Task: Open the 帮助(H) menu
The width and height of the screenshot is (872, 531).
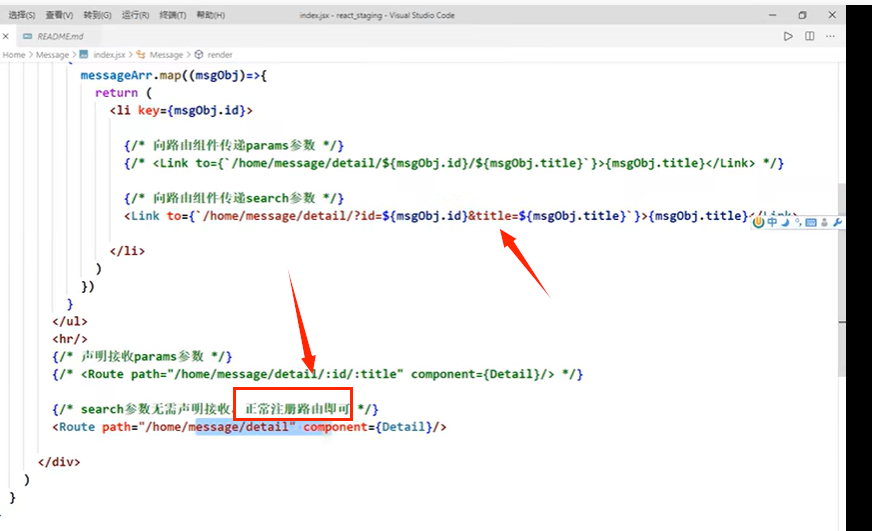Action: point(210,15)
